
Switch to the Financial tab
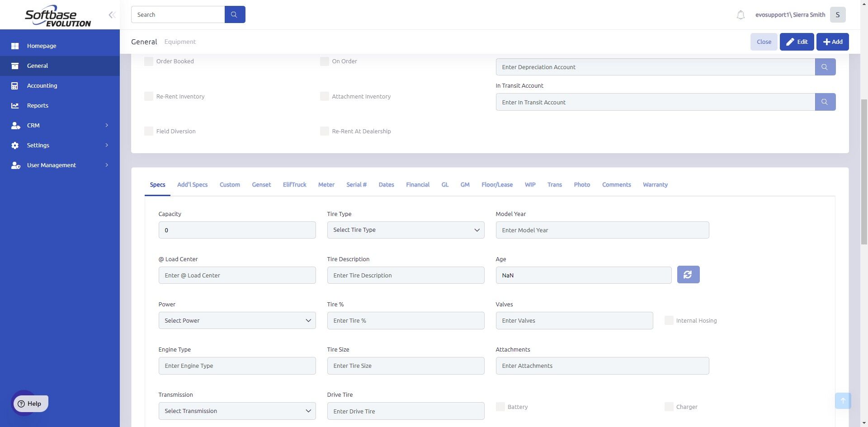coord(418,184)
